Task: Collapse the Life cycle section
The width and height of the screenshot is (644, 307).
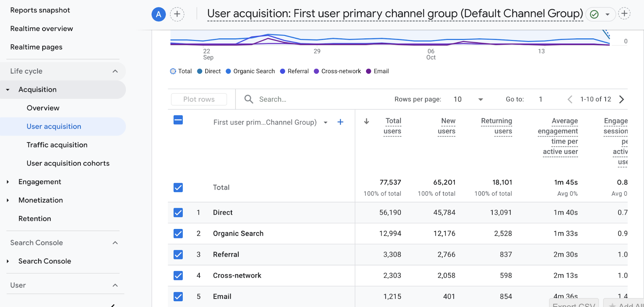Action: pos(115,71)
